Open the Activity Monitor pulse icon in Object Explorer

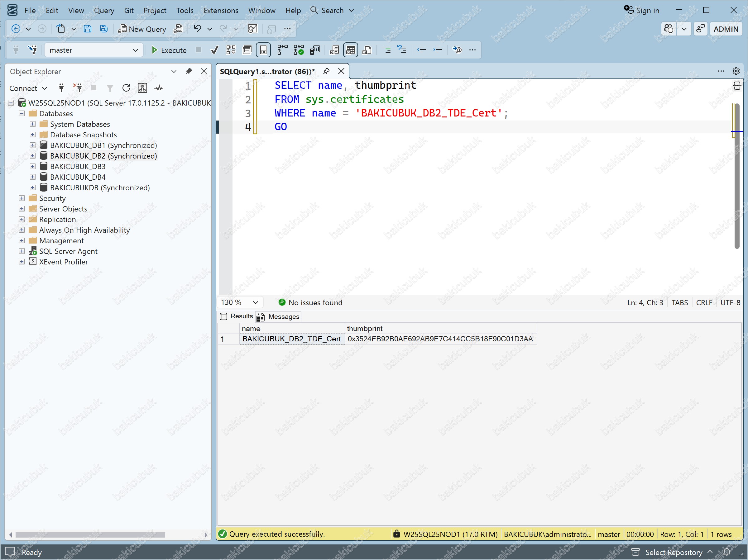point(159,88)
